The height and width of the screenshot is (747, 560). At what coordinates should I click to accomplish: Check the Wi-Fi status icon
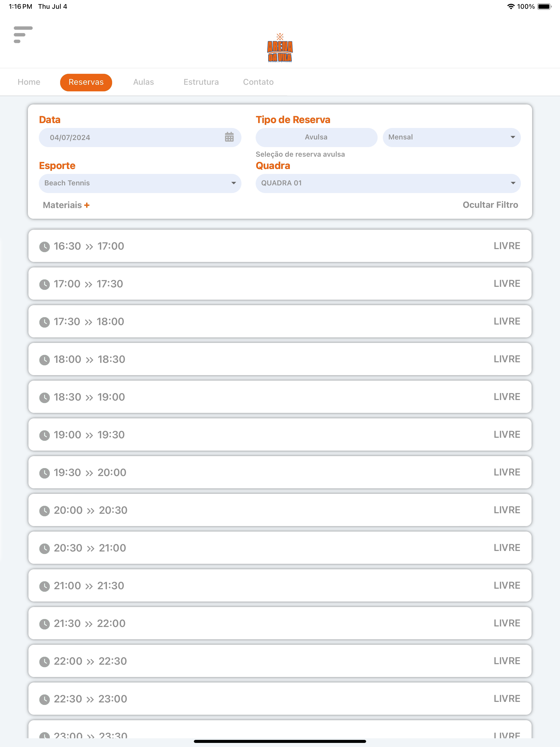(x=511, y=6)
